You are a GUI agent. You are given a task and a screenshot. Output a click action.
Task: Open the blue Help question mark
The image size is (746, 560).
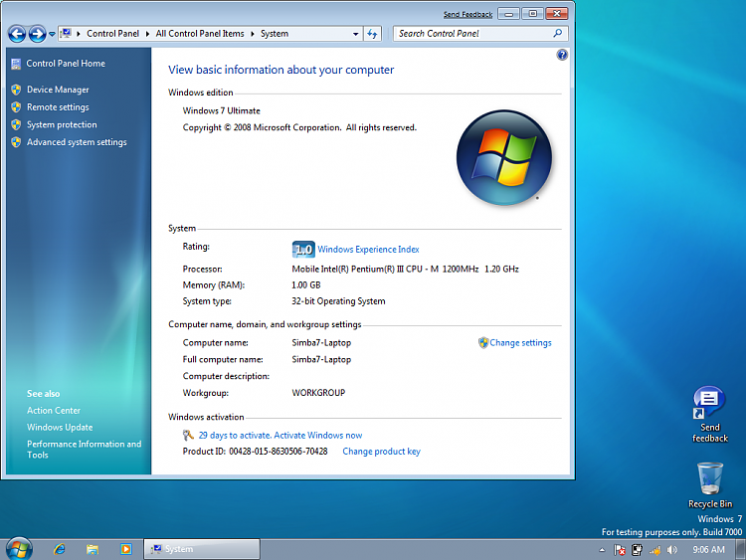pos(562,55)
